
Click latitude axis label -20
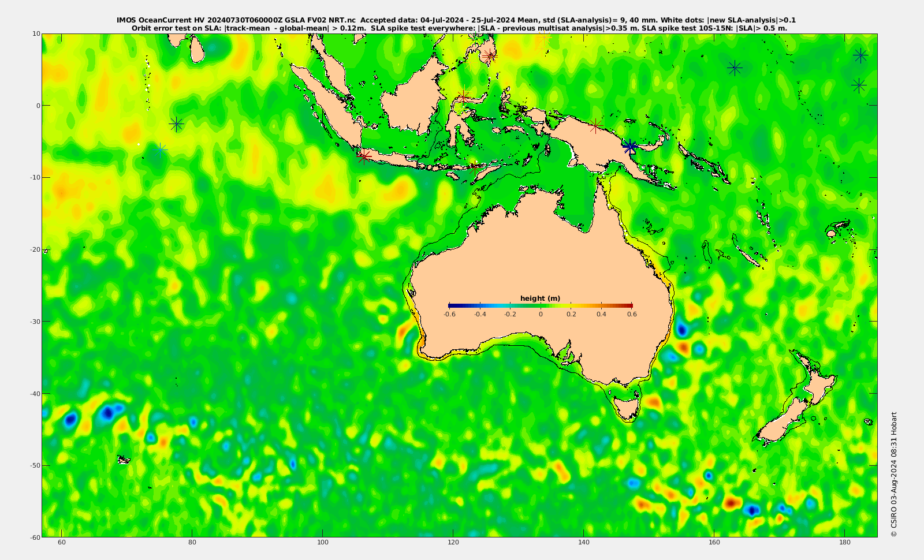point(34,249)
